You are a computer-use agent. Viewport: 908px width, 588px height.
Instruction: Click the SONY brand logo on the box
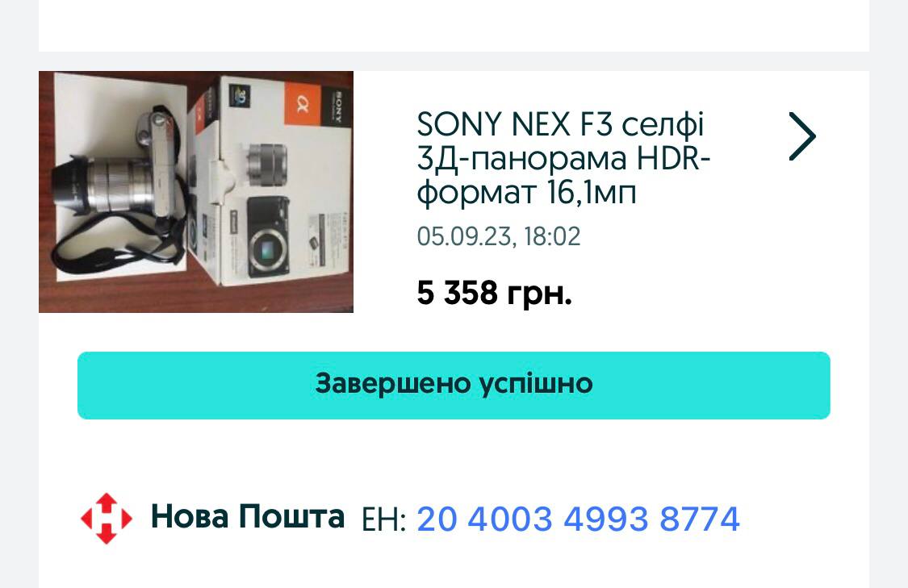coord(336,106)
